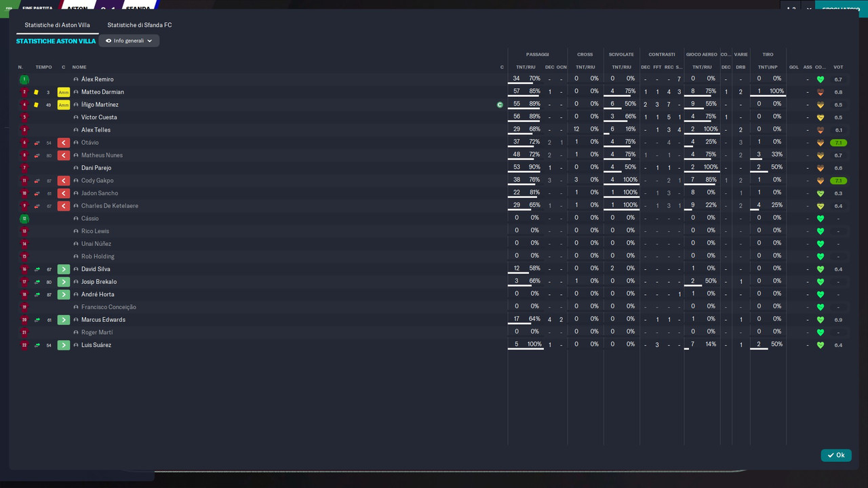
Task: Click the info icon beside Dani Parejo
Action: pos(76,168)
